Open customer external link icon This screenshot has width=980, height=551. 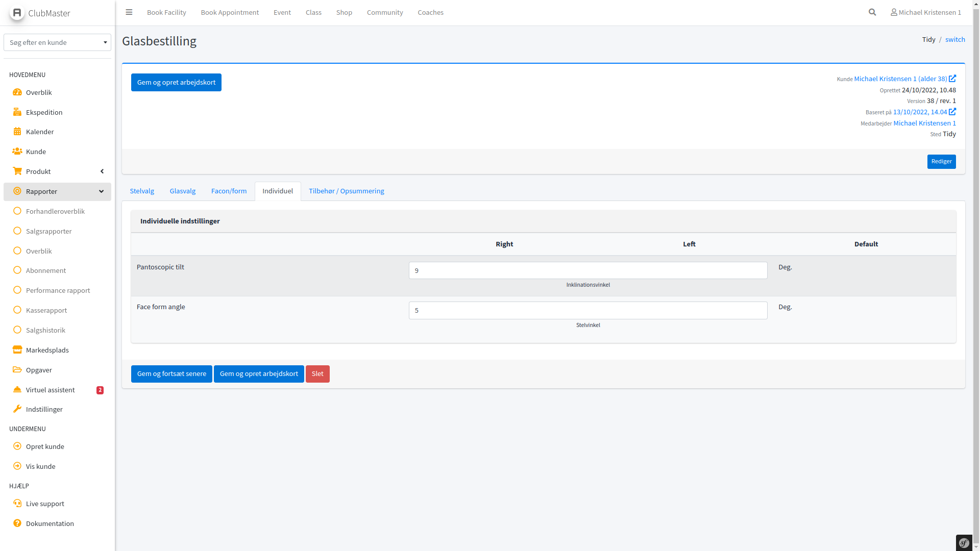(x=952, y=79)
